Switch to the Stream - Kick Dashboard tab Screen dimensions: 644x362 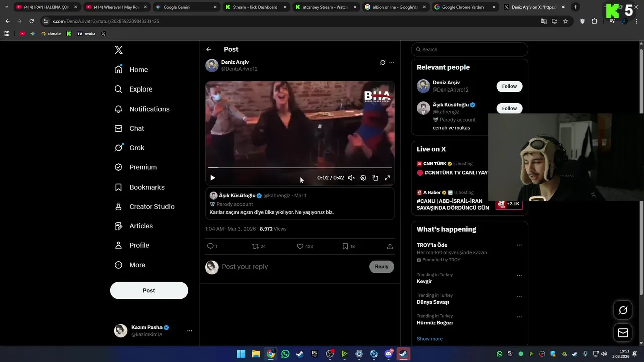coord(255,7)
